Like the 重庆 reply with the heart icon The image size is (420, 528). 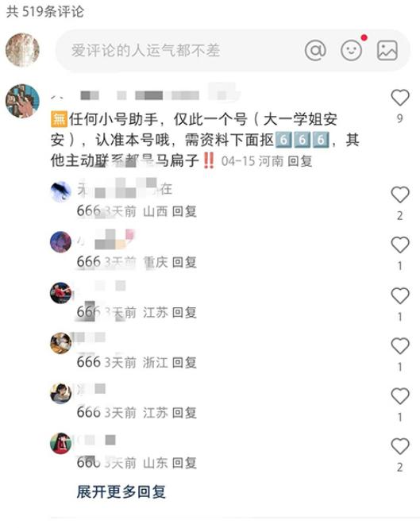click(400, 245)
